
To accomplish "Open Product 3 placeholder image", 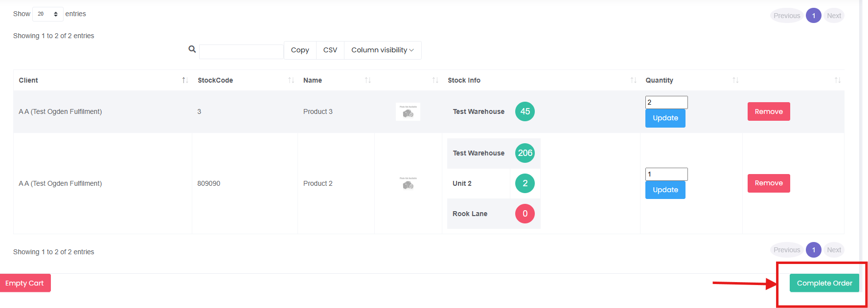I will pos(408,112).
